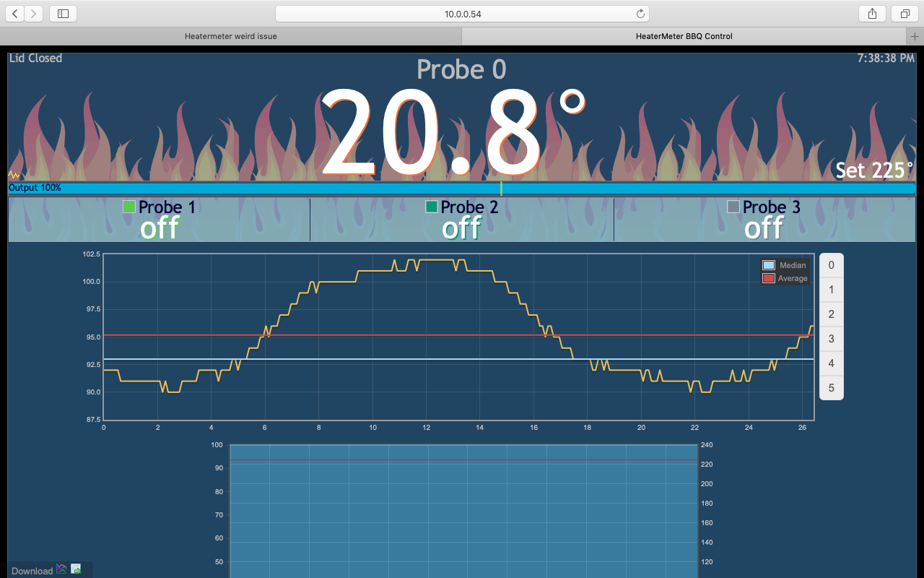Click the 'Probe 3' label
Image resolution: width=924 pixels, height=578 pixels.
click(771, 207)
